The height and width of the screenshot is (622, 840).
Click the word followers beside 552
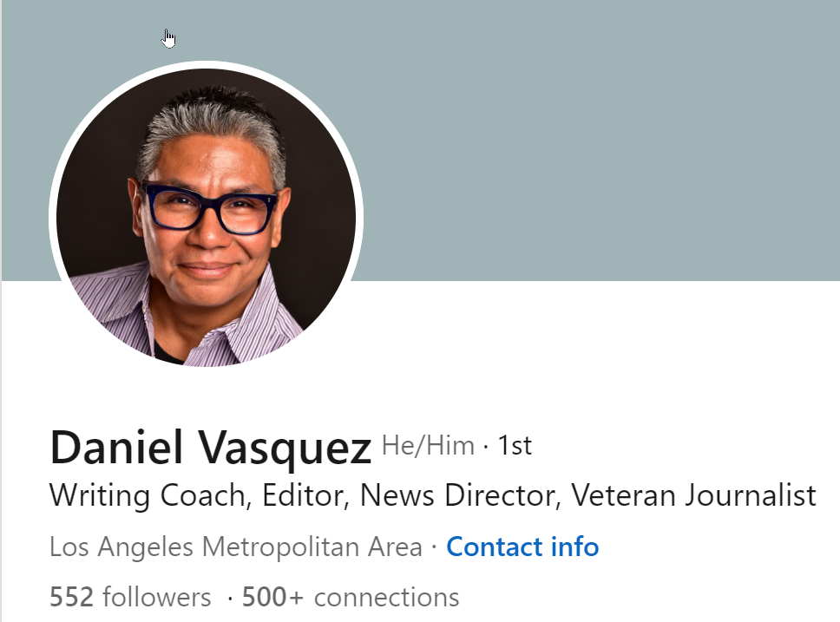pos(156,597)
